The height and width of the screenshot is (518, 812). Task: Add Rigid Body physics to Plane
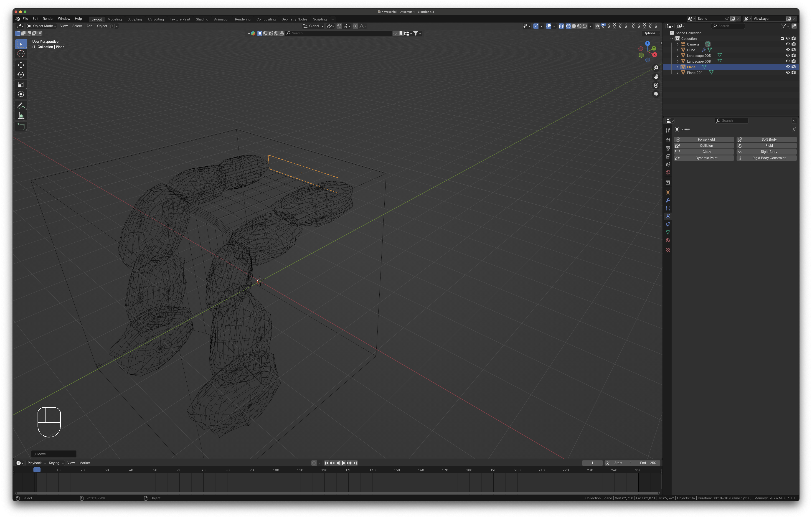click(x=766, y=152)
